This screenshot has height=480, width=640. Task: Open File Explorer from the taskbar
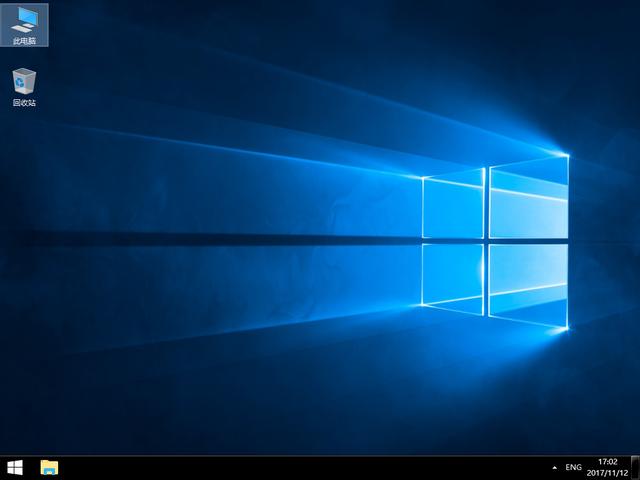(49, 468)
